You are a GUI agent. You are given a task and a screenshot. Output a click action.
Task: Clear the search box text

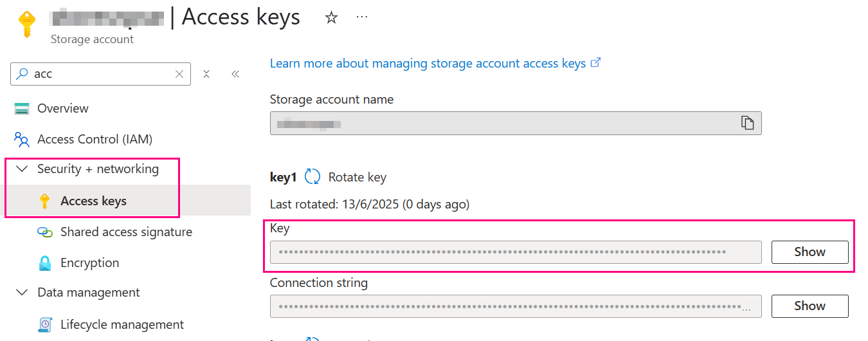pos(179,74)
